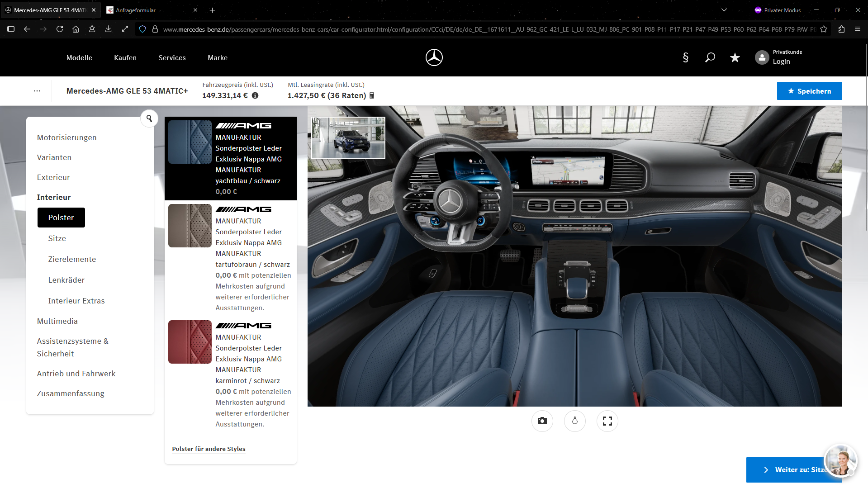This screenshot has width=868, height=488.
Task: Enter fullscreen view of interior
Action: click(x=607, y=421)
